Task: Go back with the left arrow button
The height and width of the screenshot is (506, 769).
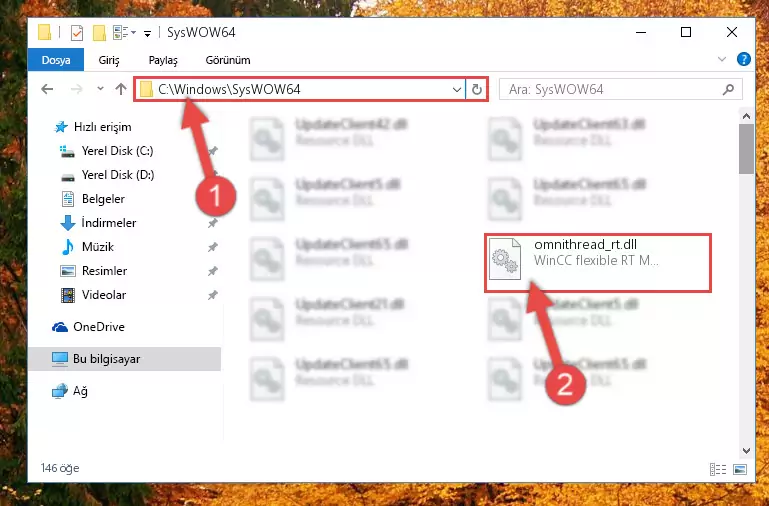Action: click(47, 89)
